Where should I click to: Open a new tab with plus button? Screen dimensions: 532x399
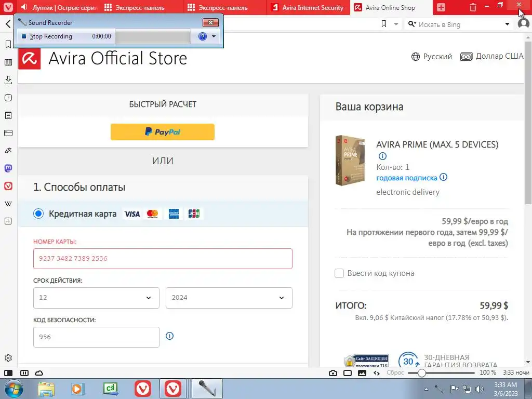(441, 7)
